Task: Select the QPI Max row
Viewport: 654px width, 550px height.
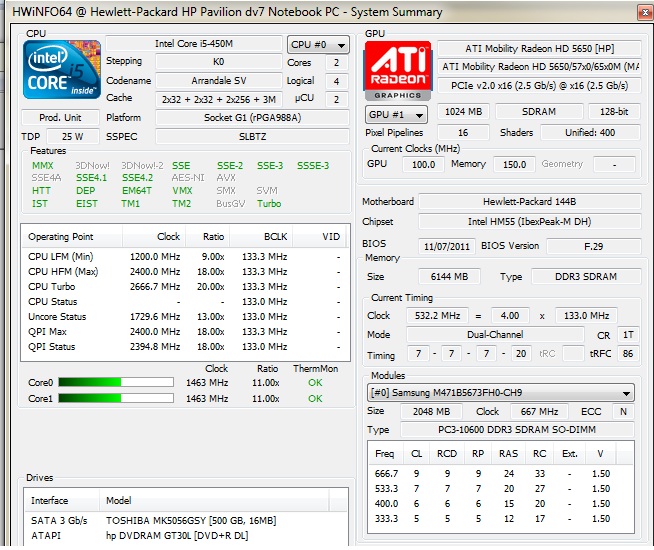Action: click(x=185, y=332)
